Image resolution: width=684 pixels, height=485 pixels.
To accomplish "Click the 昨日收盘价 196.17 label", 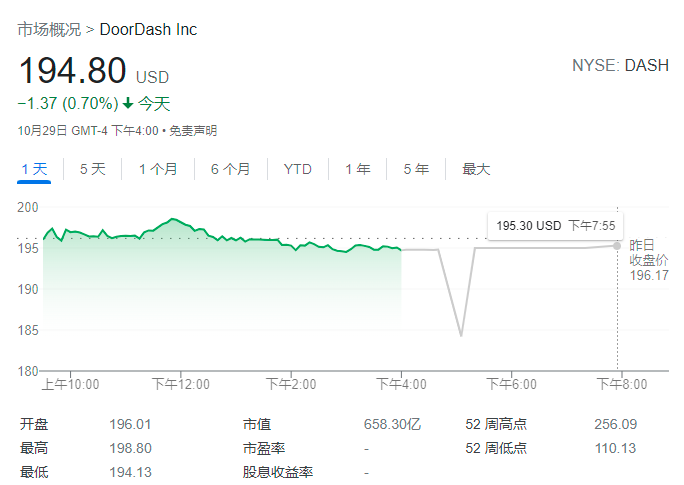I will point(648,260).
